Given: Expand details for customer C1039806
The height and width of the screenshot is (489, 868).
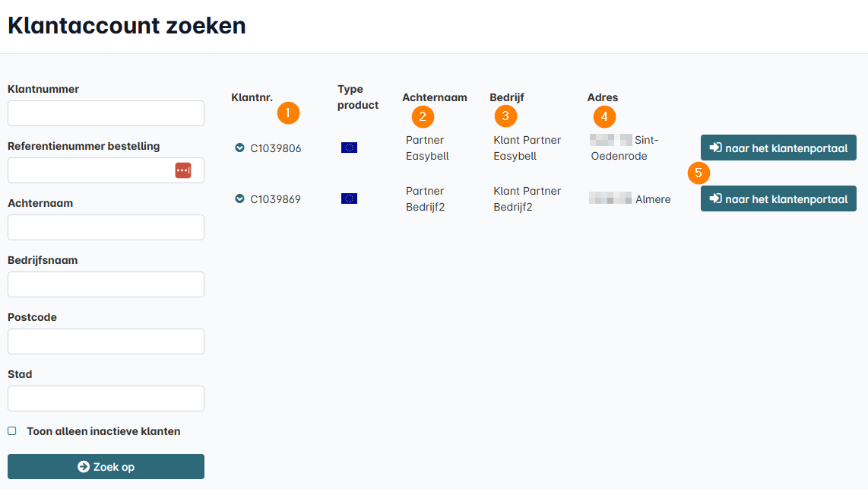Looking at the screenshot, I should pyautogui.click(x=239, y=148).
